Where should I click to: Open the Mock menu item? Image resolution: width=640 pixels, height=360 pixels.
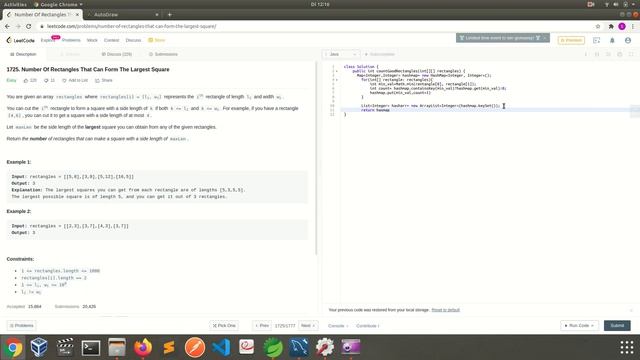92,40
